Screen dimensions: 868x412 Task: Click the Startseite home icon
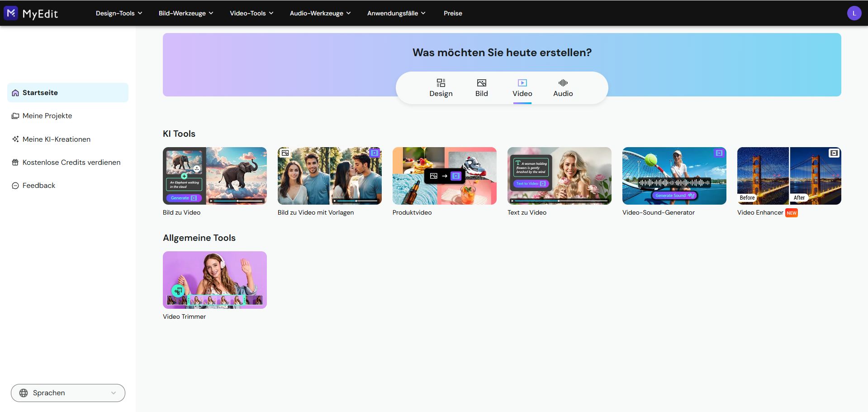(15, 93)
